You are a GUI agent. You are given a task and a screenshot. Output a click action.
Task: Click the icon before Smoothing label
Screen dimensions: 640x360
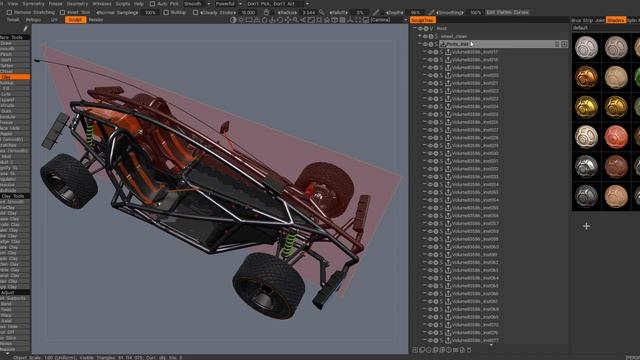click(x=431, y=13)
